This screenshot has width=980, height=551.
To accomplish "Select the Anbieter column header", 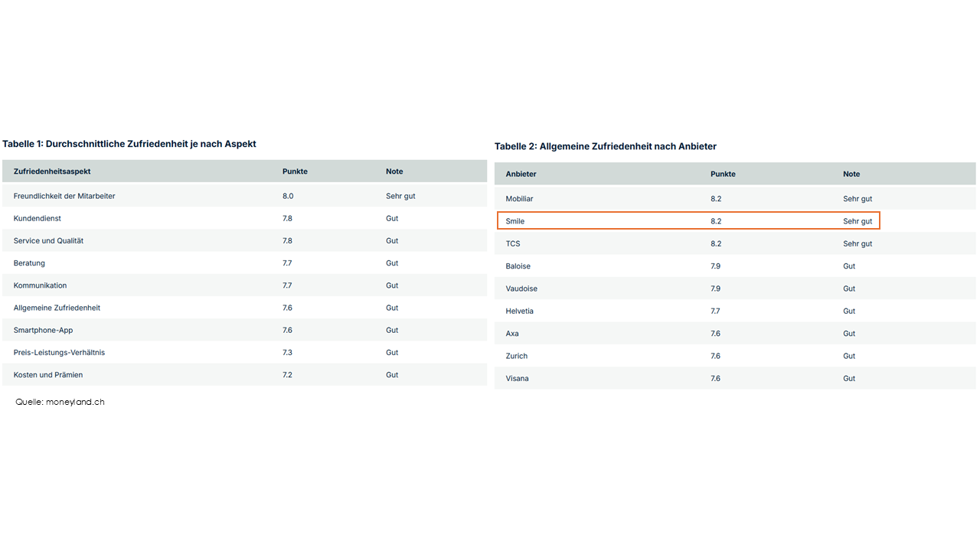I will click(521, 174).
